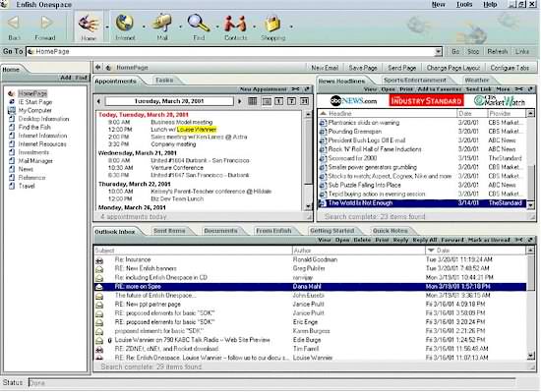541x392 pixels.
Task: Switch to Sports/Entertainment tab
Action: tap(415, 80)
